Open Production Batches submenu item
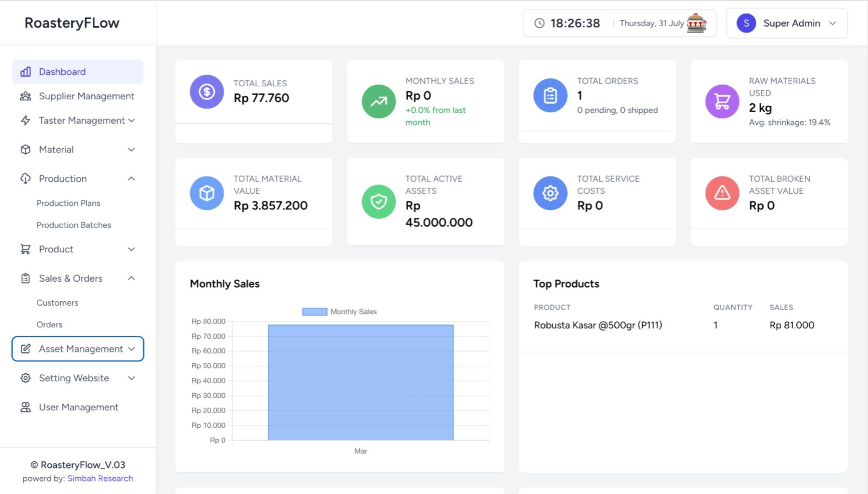 [x=74, y=225]
